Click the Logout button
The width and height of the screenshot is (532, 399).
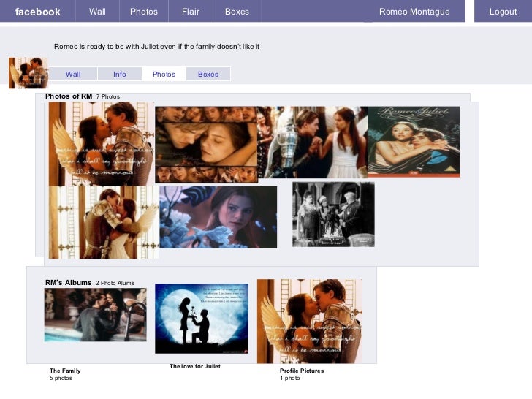click(x=503, y=12)
